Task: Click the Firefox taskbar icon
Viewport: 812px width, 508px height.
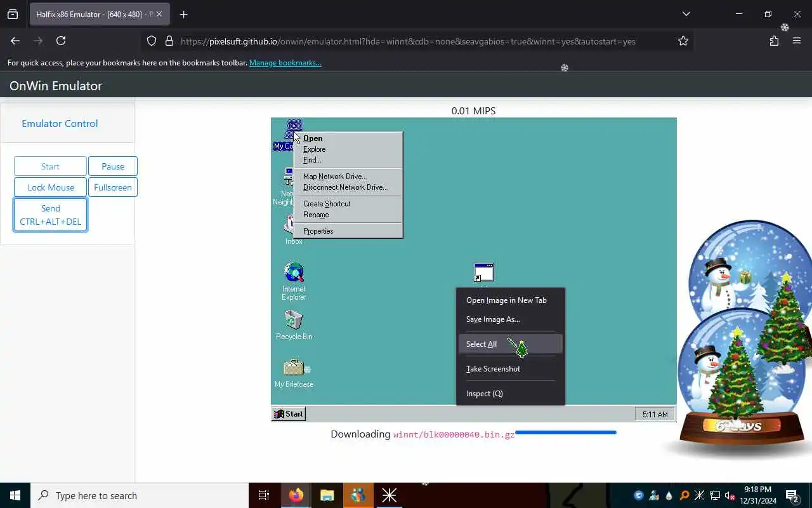Action: click(296, 495)
